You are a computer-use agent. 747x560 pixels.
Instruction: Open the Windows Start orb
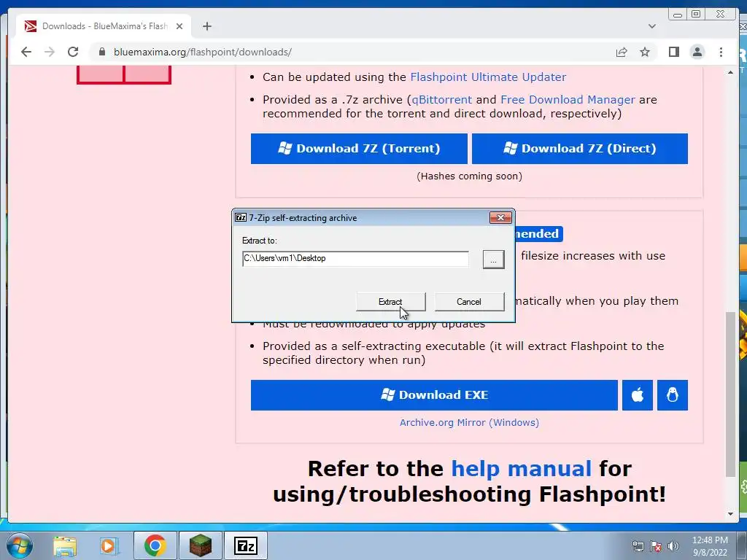pos(18,545)
